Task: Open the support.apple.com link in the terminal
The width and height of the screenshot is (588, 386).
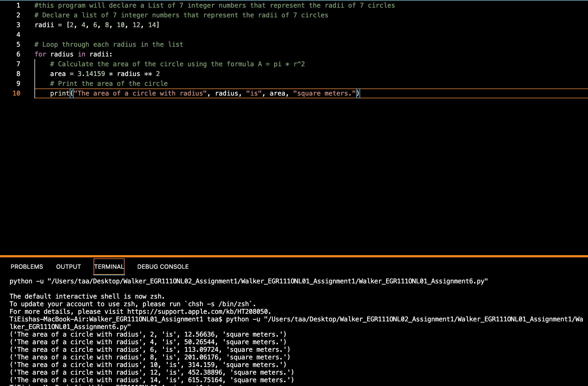Action: coord(198,312)
